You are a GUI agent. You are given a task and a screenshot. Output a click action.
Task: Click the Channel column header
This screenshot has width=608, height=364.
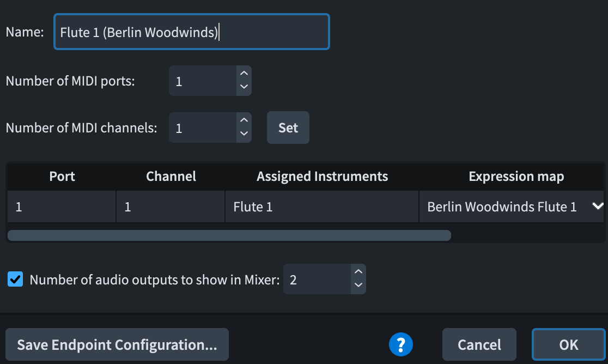[x=171, y=177]
